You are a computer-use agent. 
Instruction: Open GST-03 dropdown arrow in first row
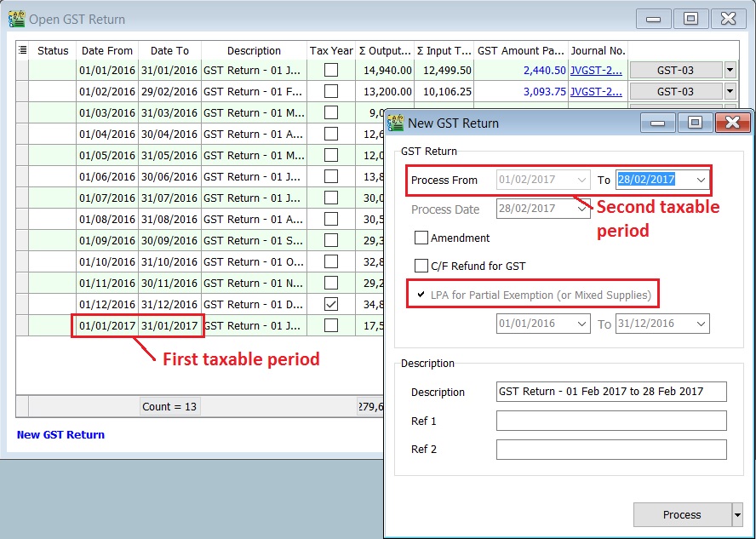(x=730, y=70)
